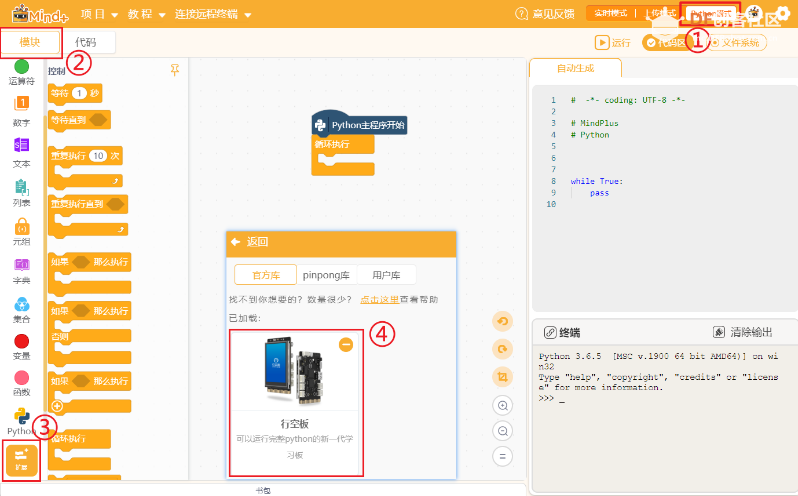Click the undo icon on canvas
Screen dimensions: 798x496
coord(503,321)
